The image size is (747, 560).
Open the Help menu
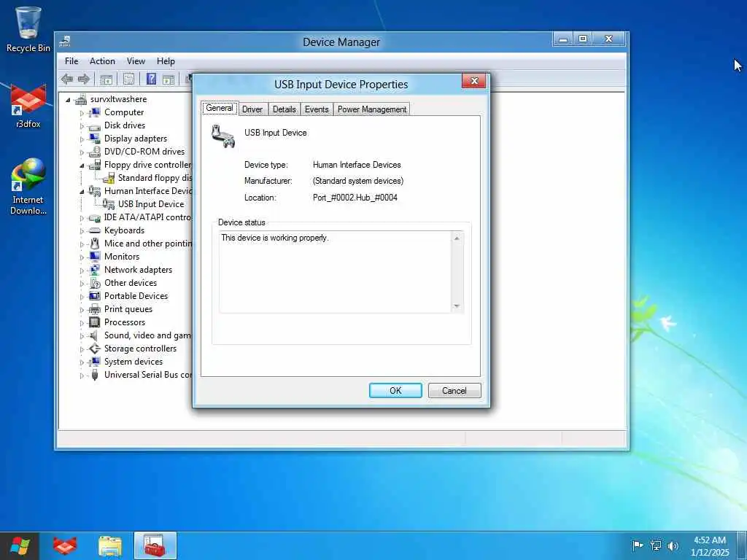[x=166, y=61]
